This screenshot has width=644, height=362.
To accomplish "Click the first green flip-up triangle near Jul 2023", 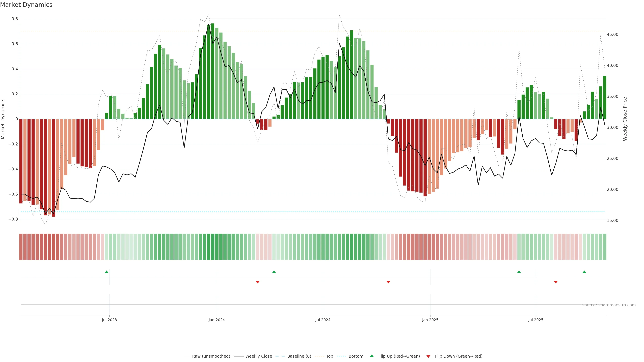I will pyautogui.click(x=106, y=272).
